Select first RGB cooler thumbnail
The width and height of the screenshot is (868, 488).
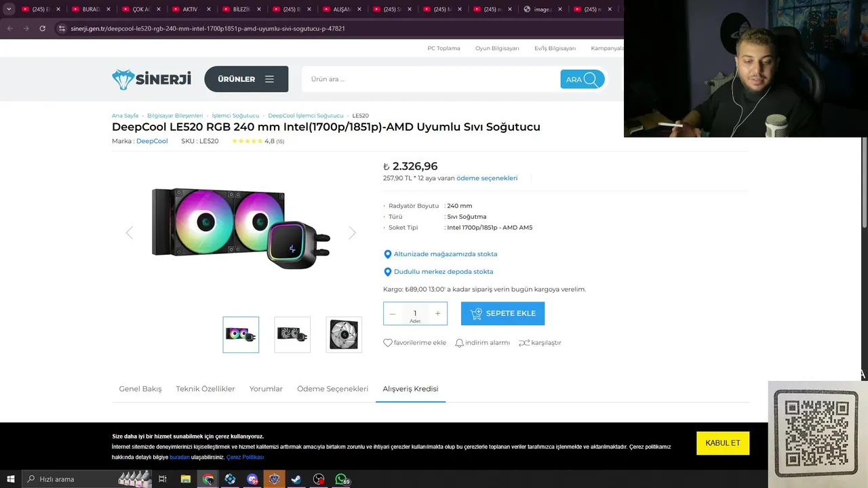[241, 335]
